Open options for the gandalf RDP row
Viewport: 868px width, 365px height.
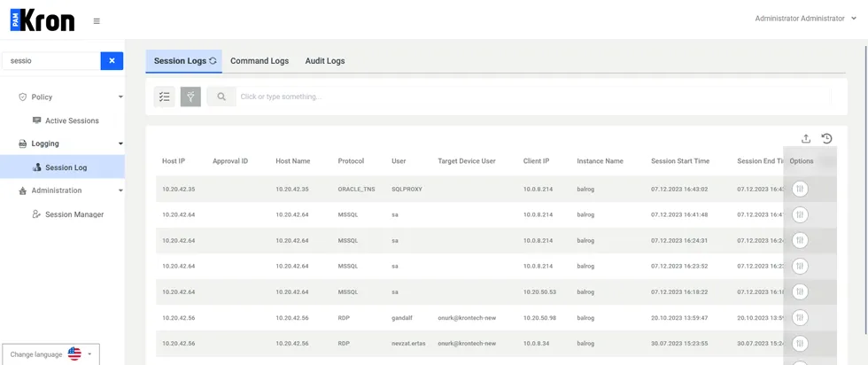[800, 318]
